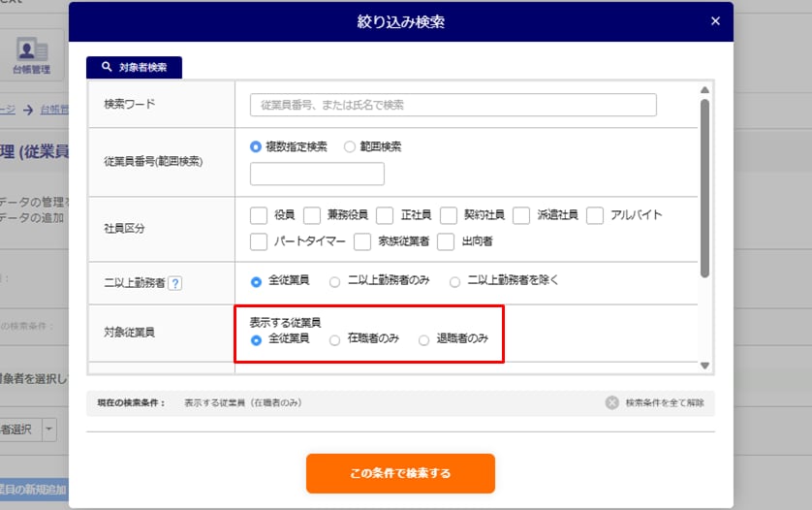Check the 役員 checkbox
Screen dimensions: 812x510
[x=259, y=215]
